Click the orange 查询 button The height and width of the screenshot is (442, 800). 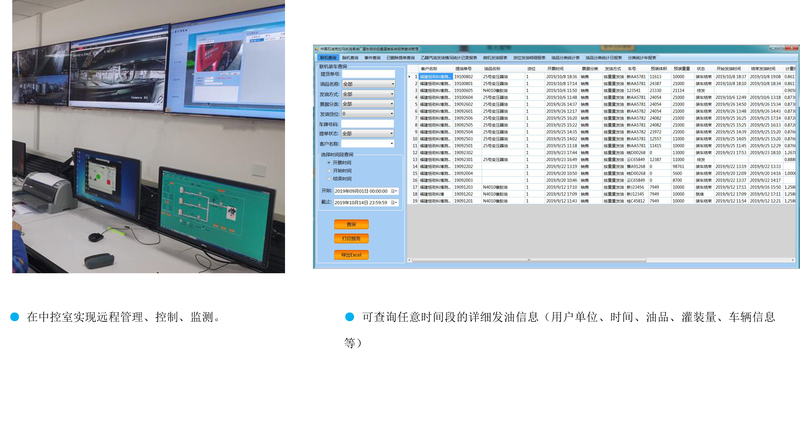click(351, 224)
